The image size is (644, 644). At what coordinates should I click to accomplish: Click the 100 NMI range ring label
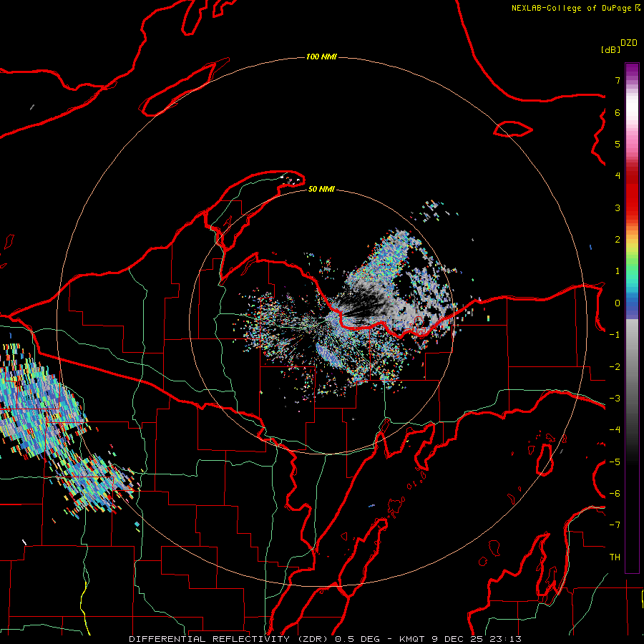click(x=321, y=57)
